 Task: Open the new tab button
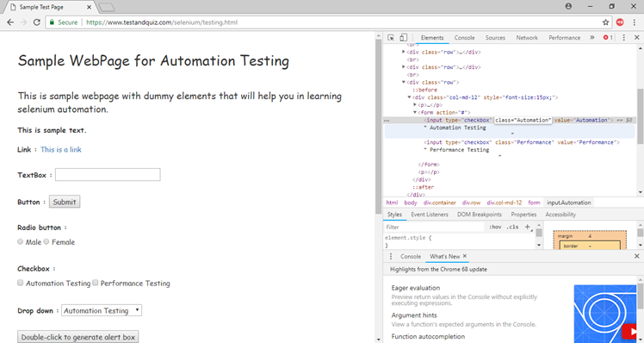click(x=107, y=8)
